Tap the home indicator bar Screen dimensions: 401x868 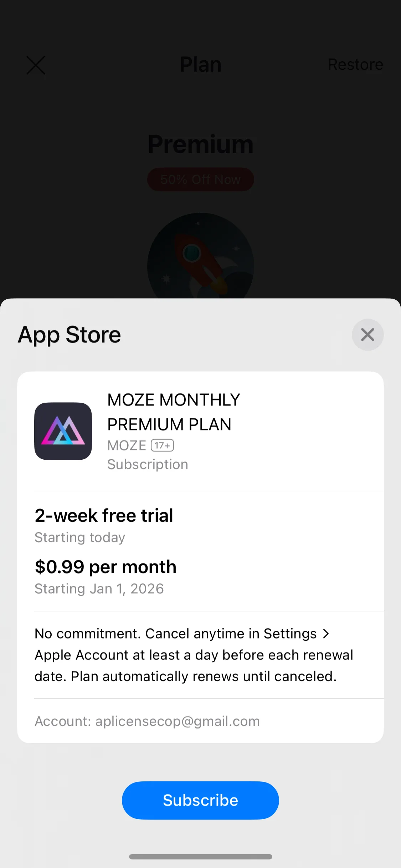pyautogui.click(x=201, y=857)
